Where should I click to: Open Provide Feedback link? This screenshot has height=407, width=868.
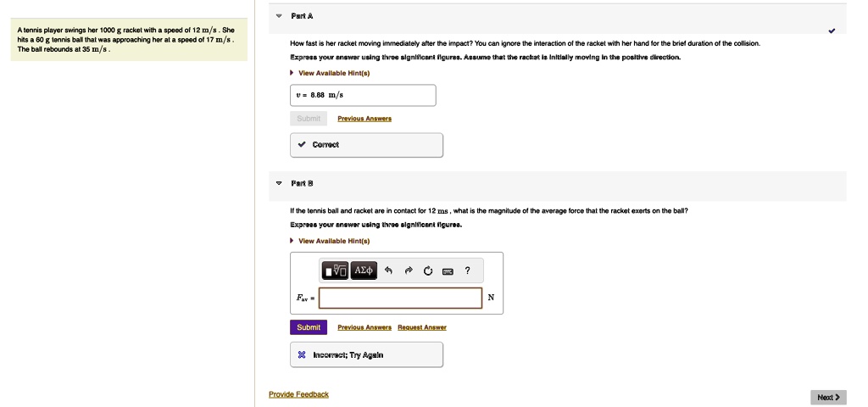point(298,394)
